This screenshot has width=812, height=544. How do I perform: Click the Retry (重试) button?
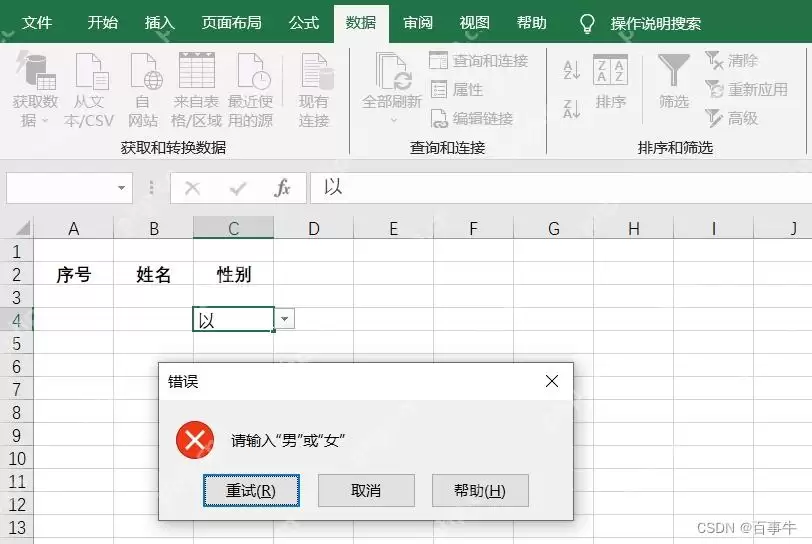[251, 490]
